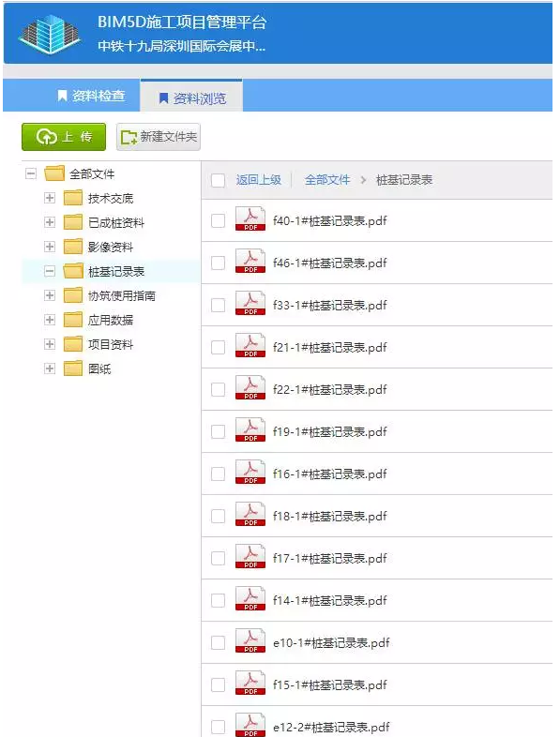
Task: Click the PDF icon of f46-1#桩基记录表.pdf
Action: point(250,261)
